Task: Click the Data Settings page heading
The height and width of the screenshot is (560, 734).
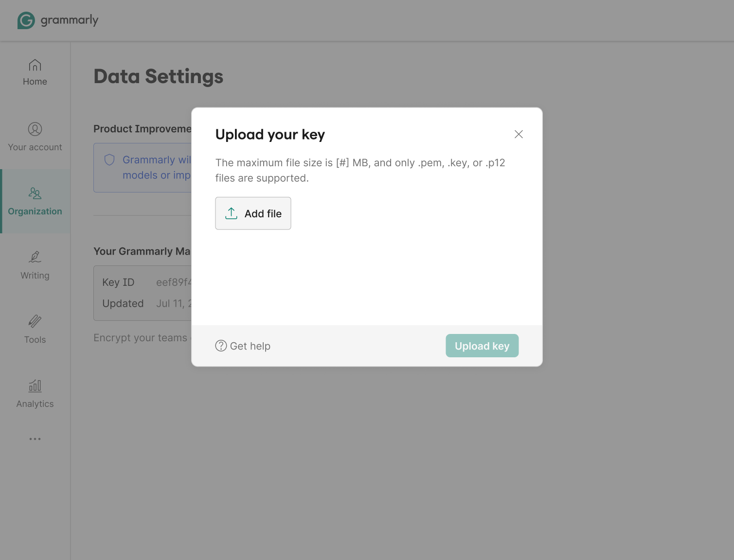Action: (x=158, y=76)
